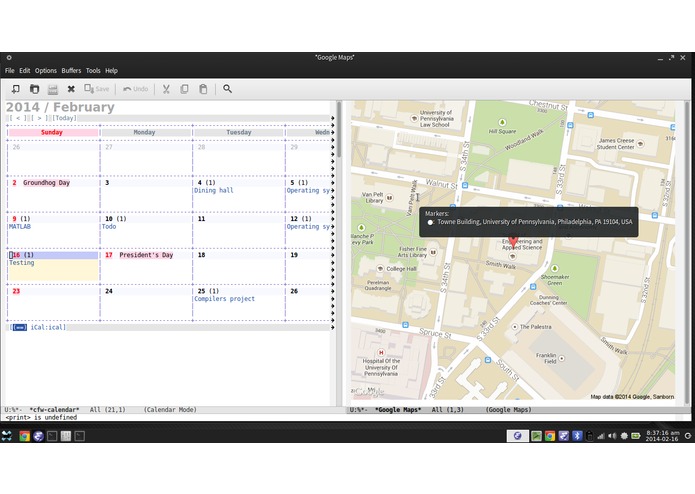
Task: Go to next month with [ > ]
Action: click(x=39, y=118)
